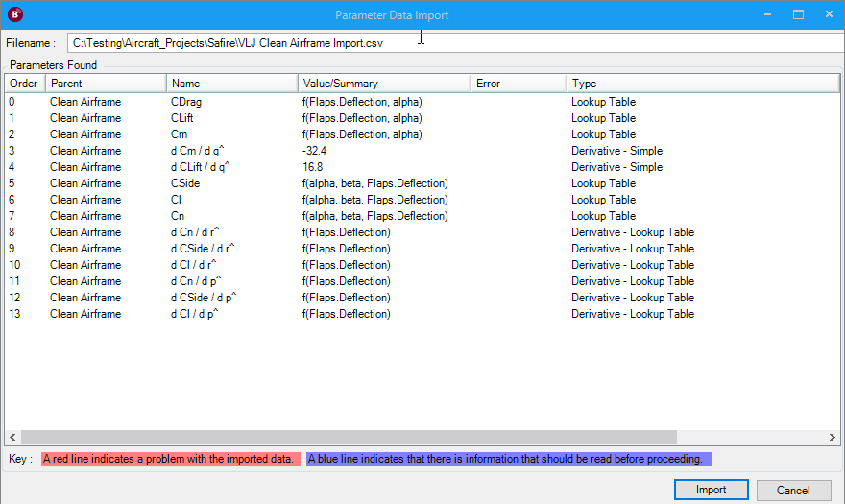Click the Error column header
The image size is (845, 504).
(519, 84)
